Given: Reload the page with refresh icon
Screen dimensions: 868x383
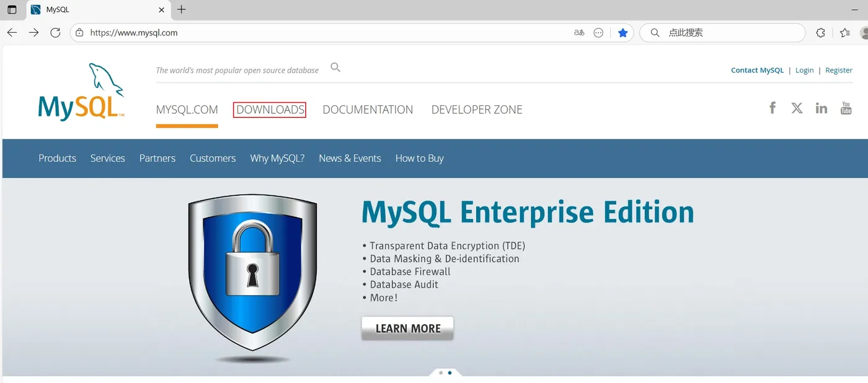Looking at the screenshot, I should point(55,33).
